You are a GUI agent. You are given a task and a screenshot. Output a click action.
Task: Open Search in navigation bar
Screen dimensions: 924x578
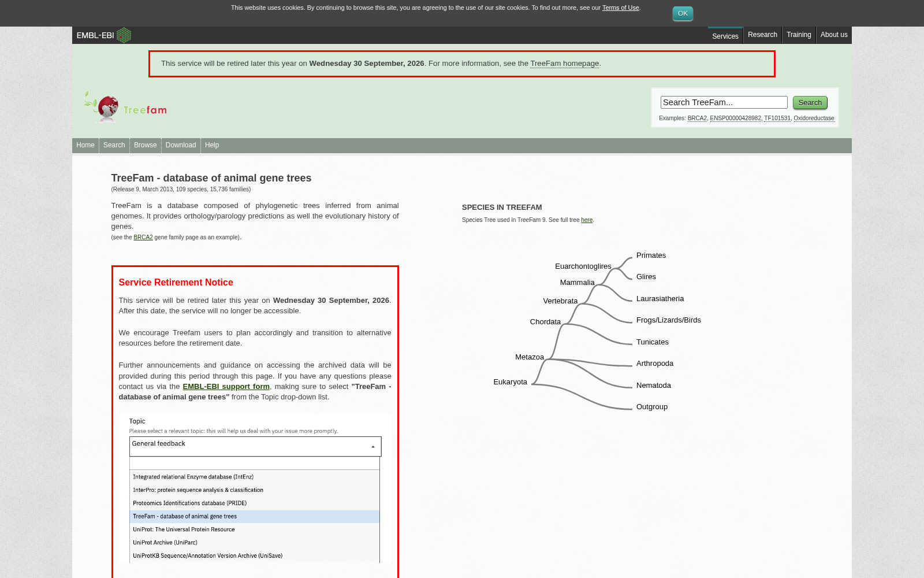(114, 145)
